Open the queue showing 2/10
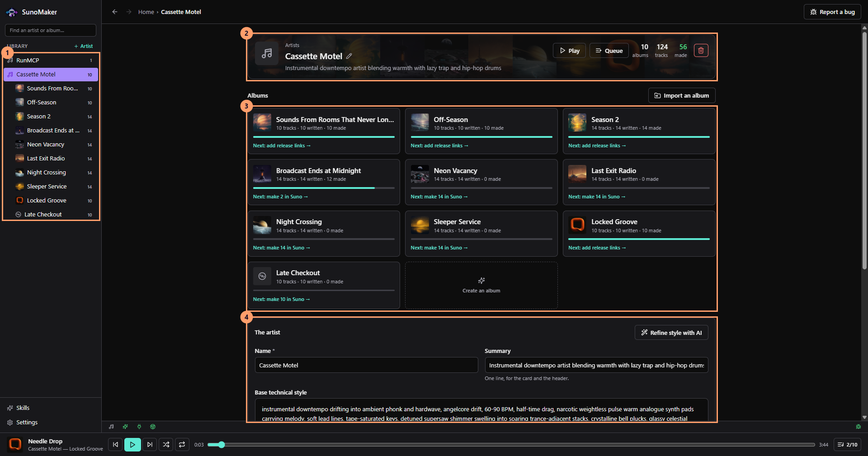Screen dimensions: 868x456 tap(847, 445)
